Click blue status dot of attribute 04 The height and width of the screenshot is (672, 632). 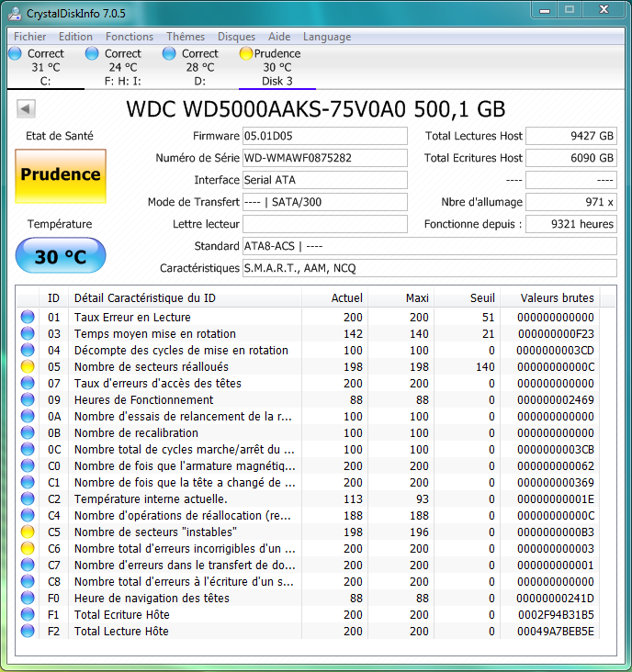pos(28,350)
